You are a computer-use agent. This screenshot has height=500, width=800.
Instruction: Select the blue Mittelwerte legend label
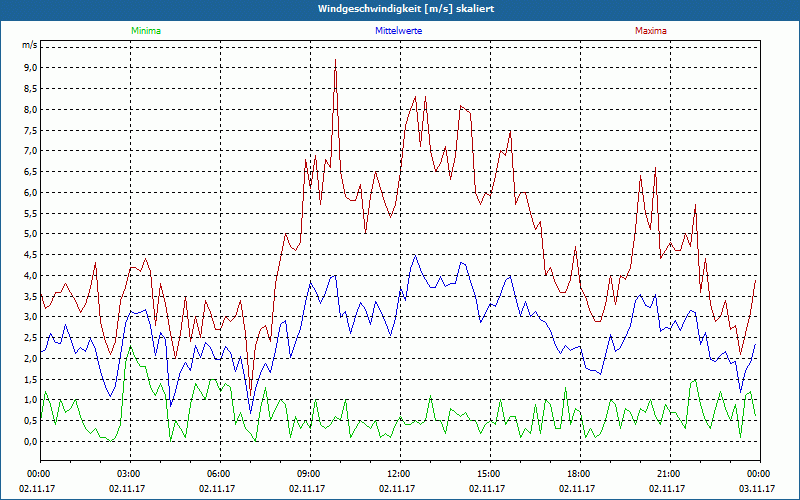coord(398,31)
